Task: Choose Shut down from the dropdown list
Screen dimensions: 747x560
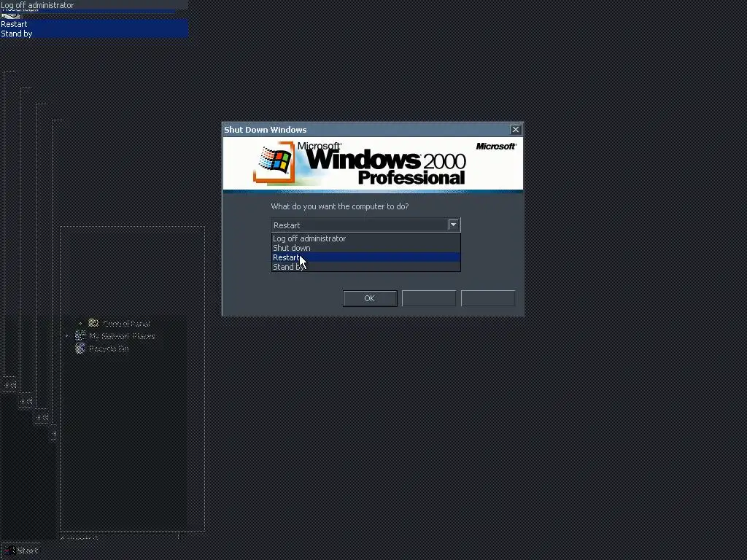Action: click(366, 248)
